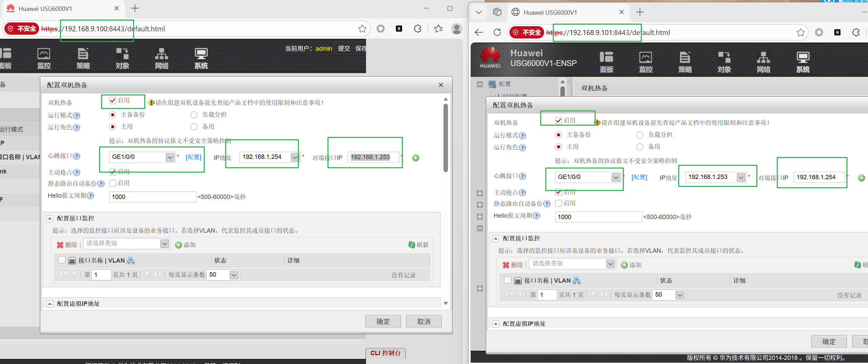Open 网络 menu in left firewall window
Screen dimensions: 868x364
coord(161,59)
